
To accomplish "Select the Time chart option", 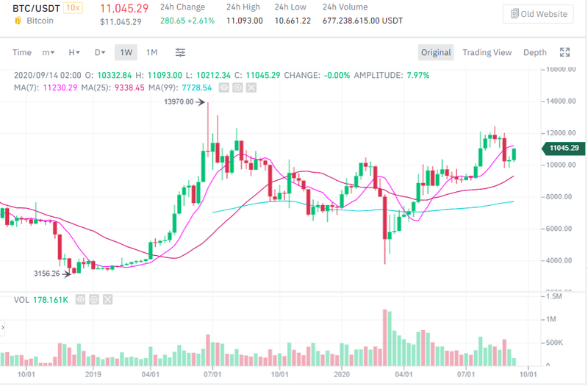I will pos(22,52).
